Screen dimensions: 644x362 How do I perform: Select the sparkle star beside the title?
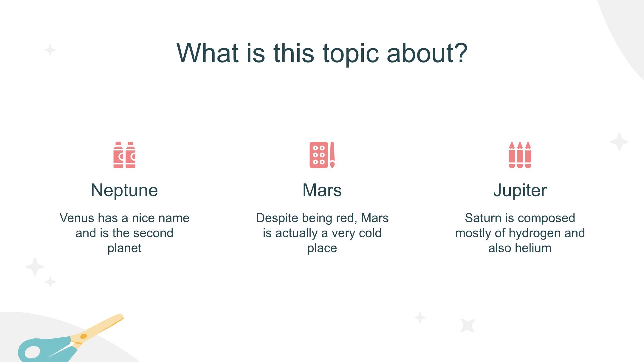50,50
